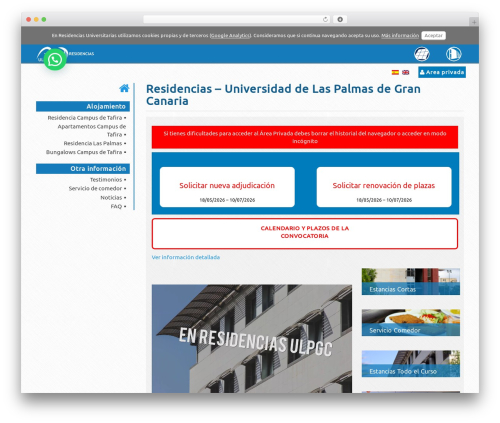
Task: Add a new browser tab with plus
Action: (474, 22)
